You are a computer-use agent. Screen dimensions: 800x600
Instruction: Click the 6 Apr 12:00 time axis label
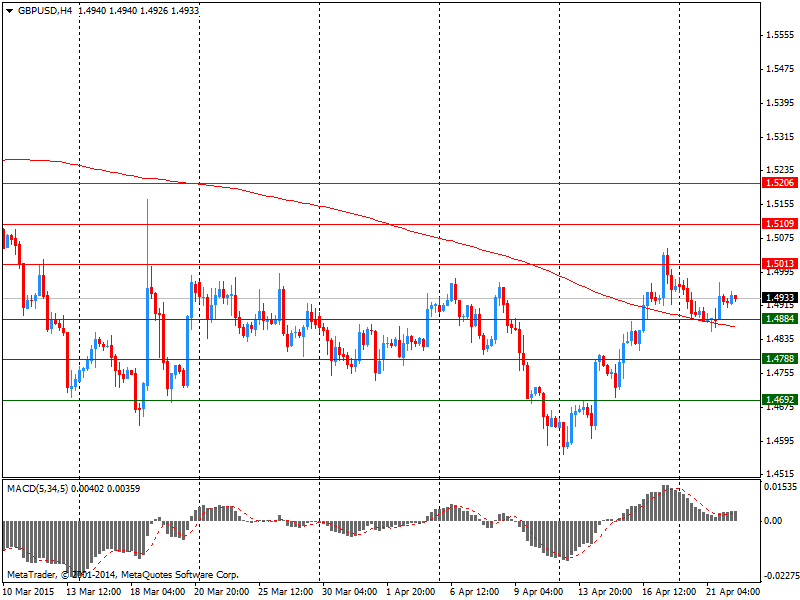point(474,592)
